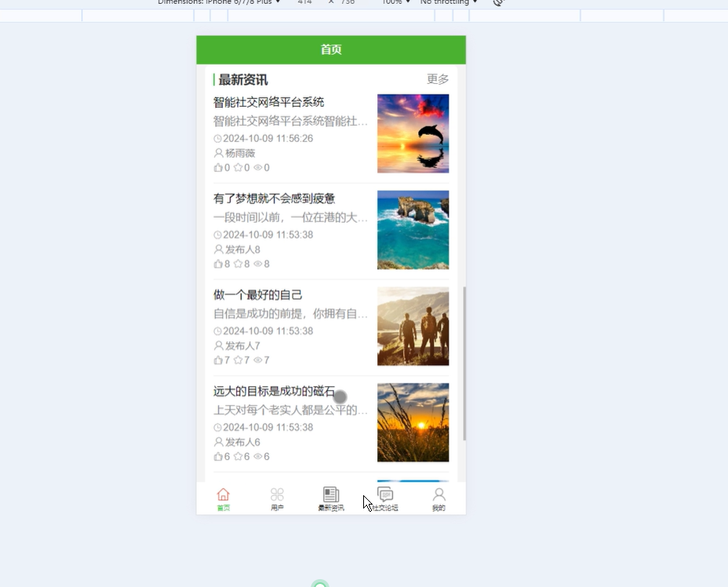The height and width of the screenshot is (587, 728).
Task: Click the 更多 link
Action: (x=438, y=79)
